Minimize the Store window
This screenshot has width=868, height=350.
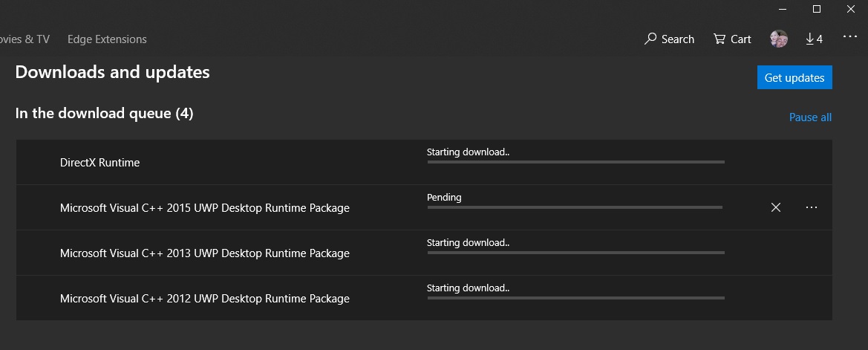(782, 9)
